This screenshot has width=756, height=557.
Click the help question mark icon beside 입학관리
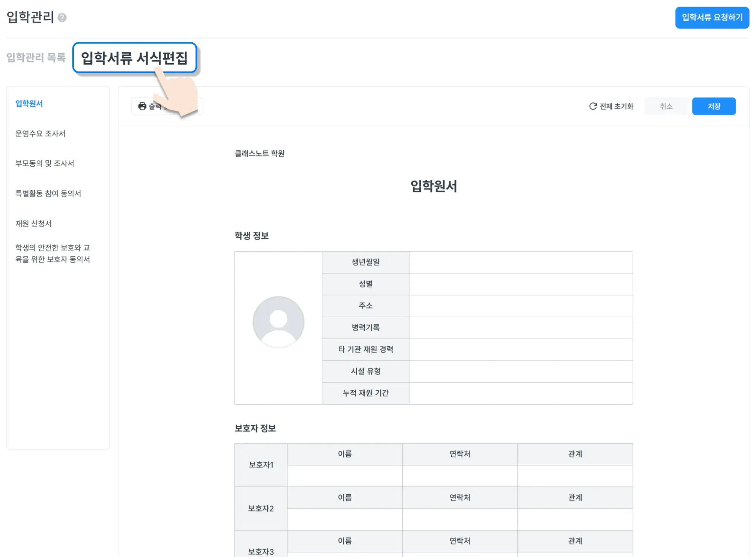click(x=62, y=18)
